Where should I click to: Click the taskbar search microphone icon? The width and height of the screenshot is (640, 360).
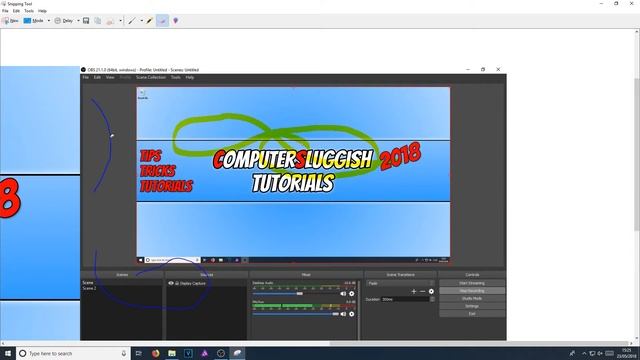pyautogui.click(x=124, y=353)
